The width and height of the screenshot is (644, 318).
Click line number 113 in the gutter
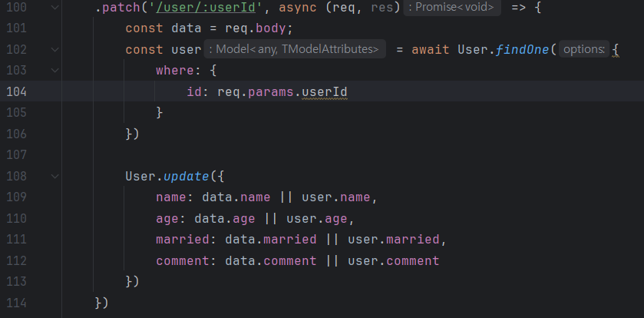17,282
